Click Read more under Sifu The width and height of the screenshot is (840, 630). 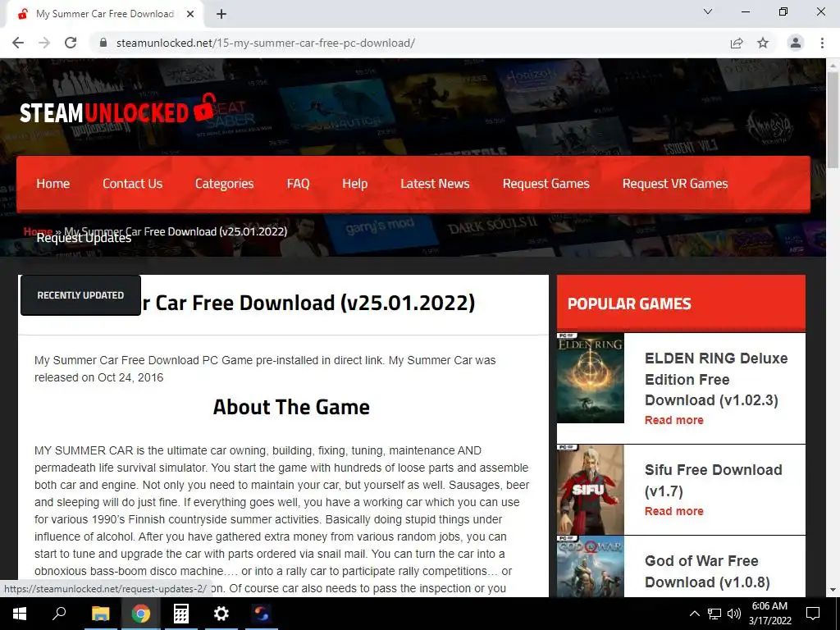pyautogui.click(x=674, y=511)
